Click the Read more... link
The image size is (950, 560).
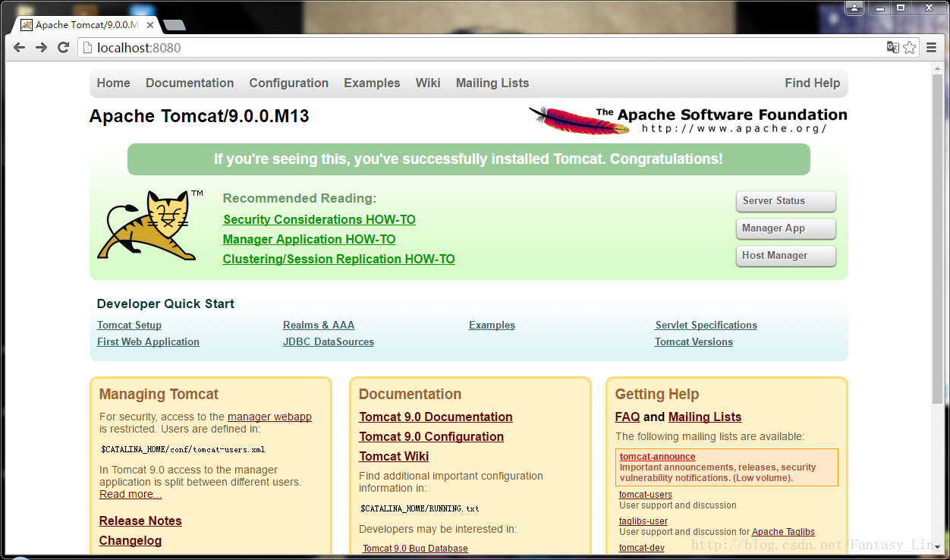131,494
